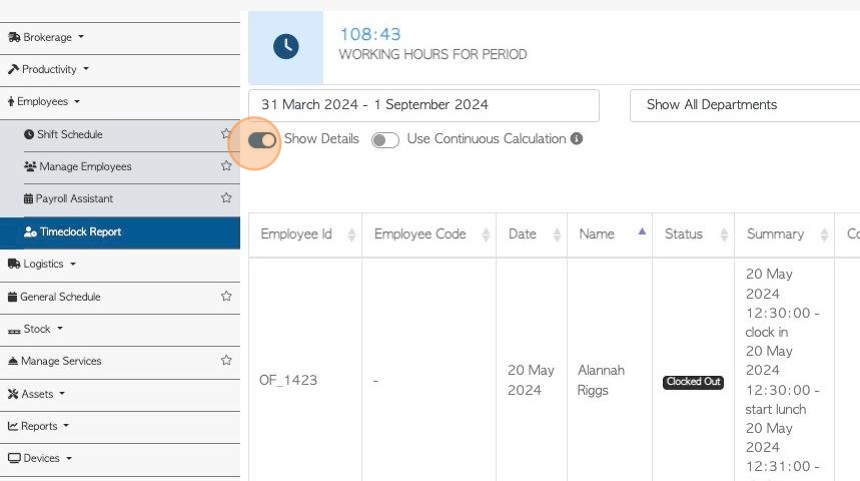
Task: Click the name Alannah Riggs
Action: (601, 380)
